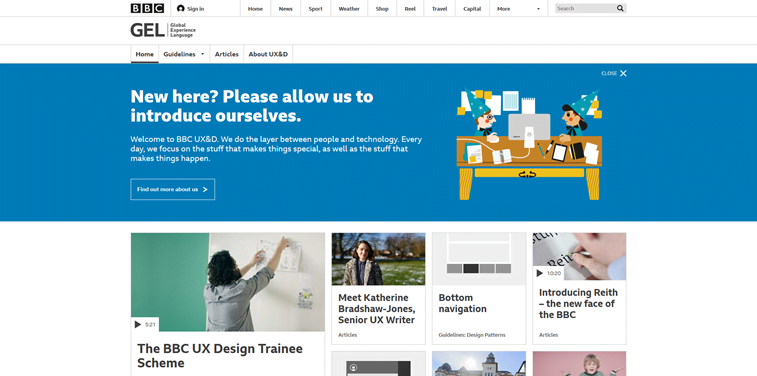The width and height of the screenshot is (757, 376).
Task: Click the BBC logo
Action: click(x=147, y=8)
